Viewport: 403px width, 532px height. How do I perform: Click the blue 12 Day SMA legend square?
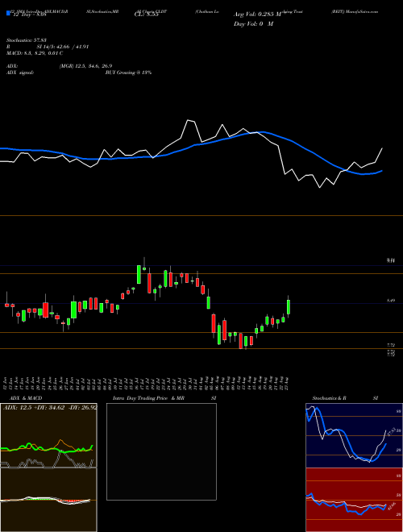pos(9,14)
